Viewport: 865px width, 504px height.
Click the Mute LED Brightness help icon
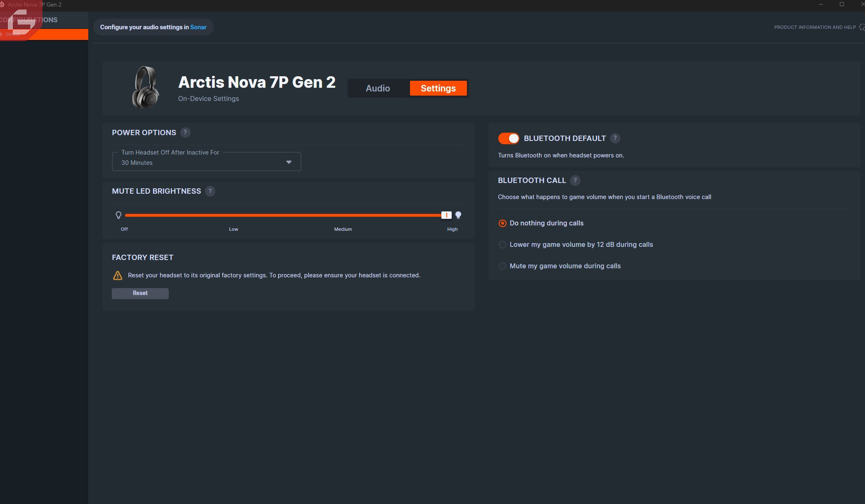210,191
